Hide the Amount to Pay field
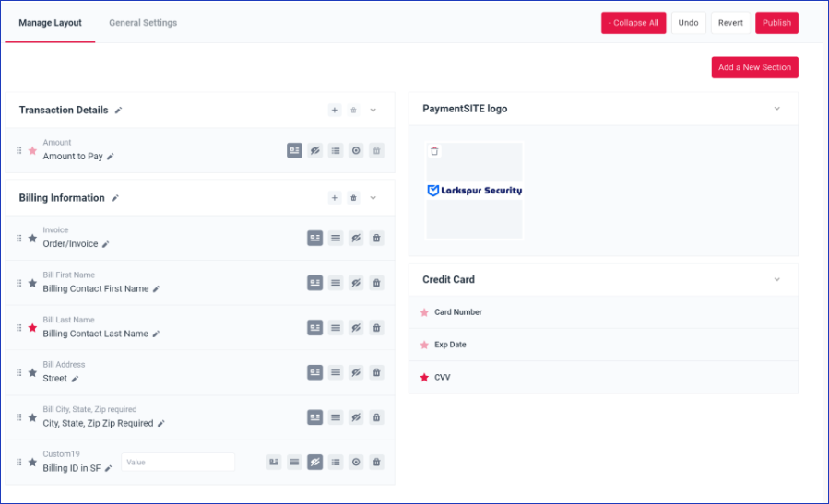 [315, 150]
